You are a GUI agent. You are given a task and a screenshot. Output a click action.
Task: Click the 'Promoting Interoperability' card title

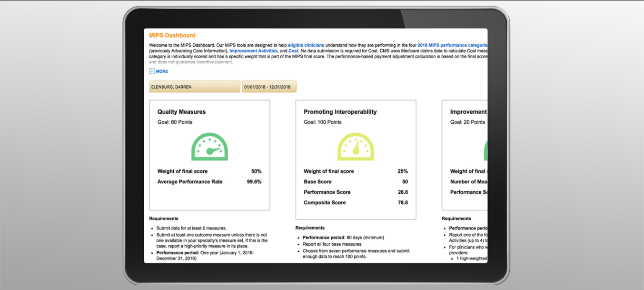(x=340, y=112)
